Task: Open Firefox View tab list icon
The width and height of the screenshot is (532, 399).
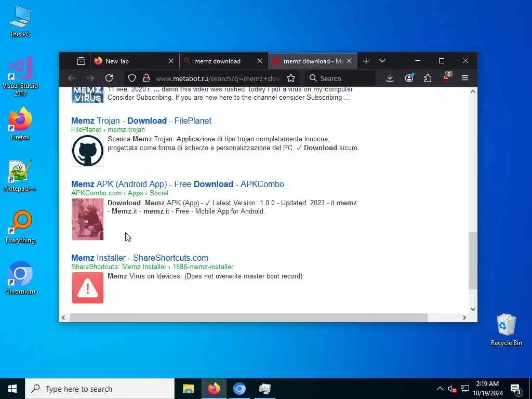Action: 81,61
